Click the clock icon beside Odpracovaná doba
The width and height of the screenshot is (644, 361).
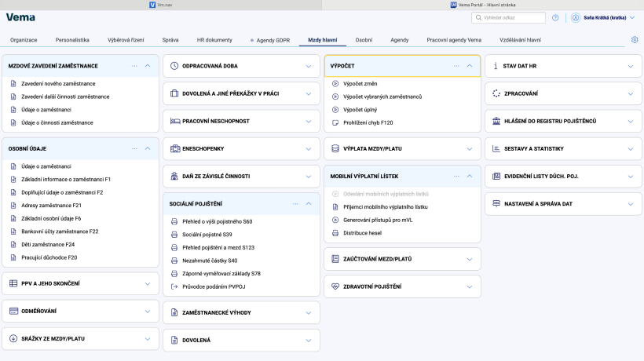tap(174, 66)
